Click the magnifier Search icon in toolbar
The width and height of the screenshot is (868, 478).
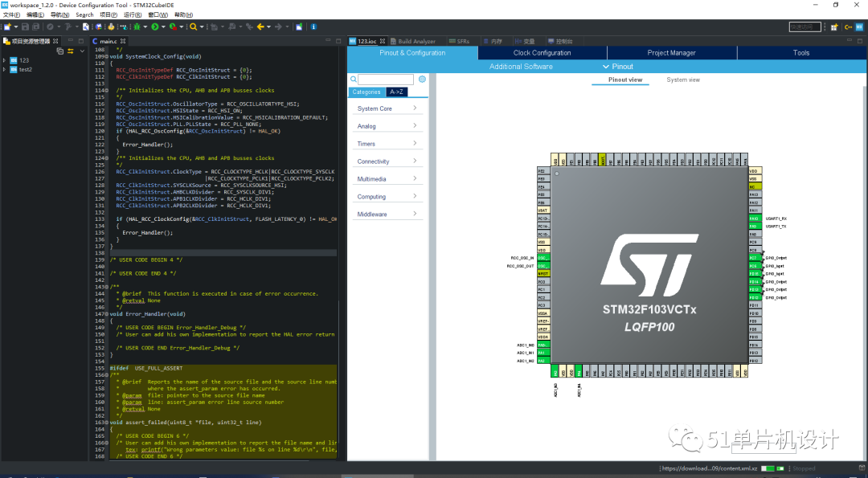pos(193,27)
